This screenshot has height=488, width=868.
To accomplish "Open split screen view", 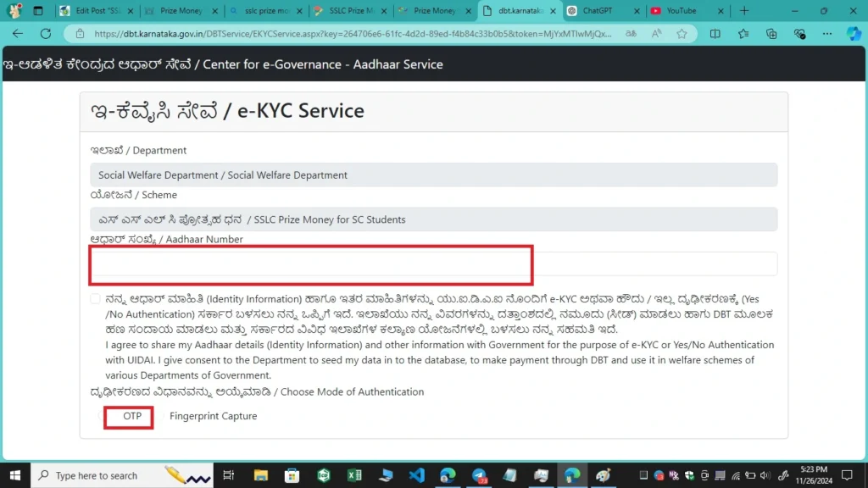I will (x=715, y=34).
